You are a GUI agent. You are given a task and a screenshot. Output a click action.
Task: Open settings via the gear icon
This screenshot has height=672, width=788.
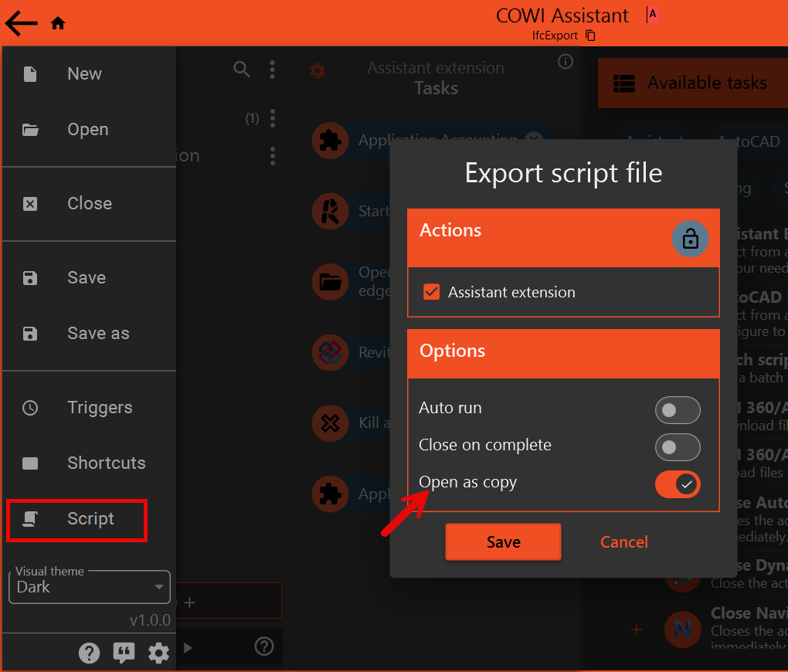[158, 653]
